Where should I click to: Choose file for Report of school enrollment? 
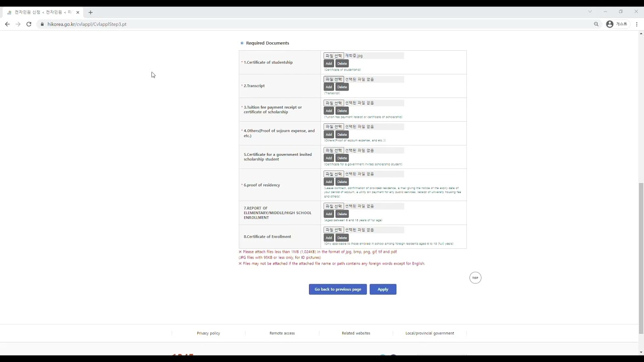tap(334, 206)
